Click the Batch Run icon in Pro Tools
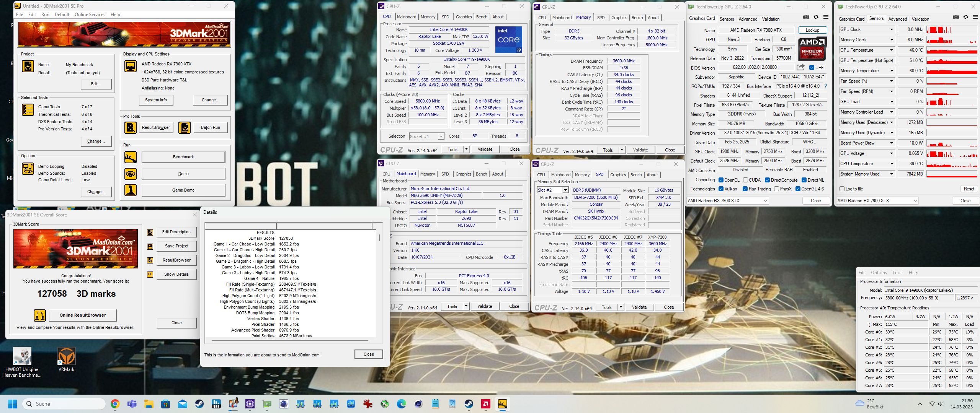Screen dimensions: 980x413 tap(185, 127)
